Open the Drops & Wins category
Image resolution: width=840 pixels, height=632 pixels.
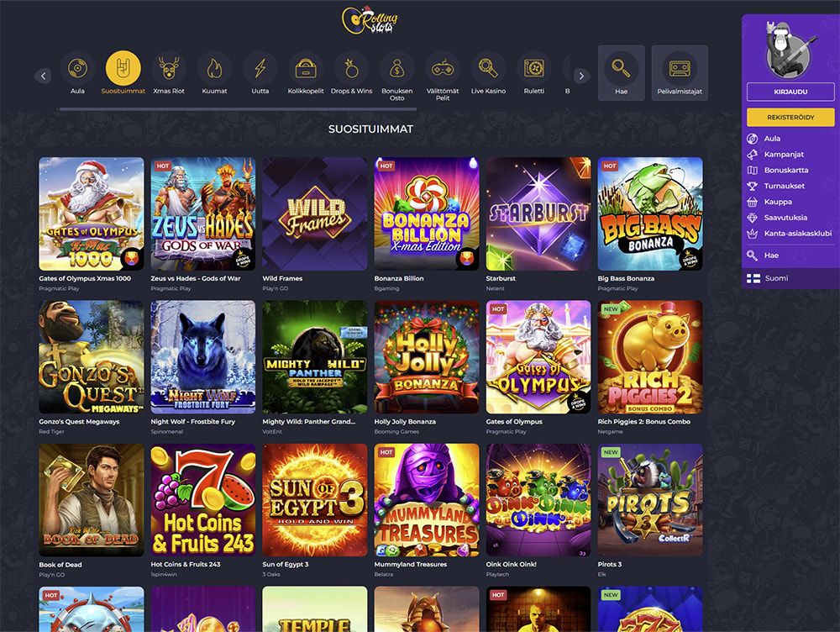pyautogui.click(x=351, y=69)
